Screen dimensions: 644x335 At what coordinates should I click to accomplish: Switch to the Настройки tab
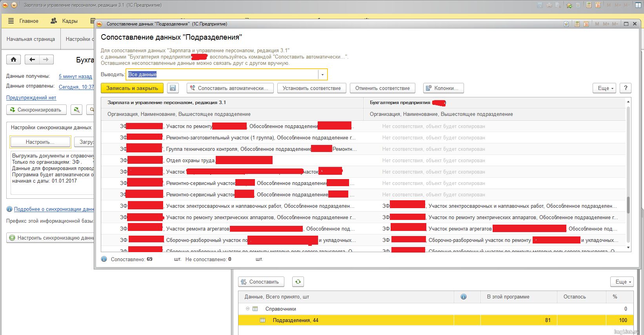pyautogui.click(x=78, y=39)
